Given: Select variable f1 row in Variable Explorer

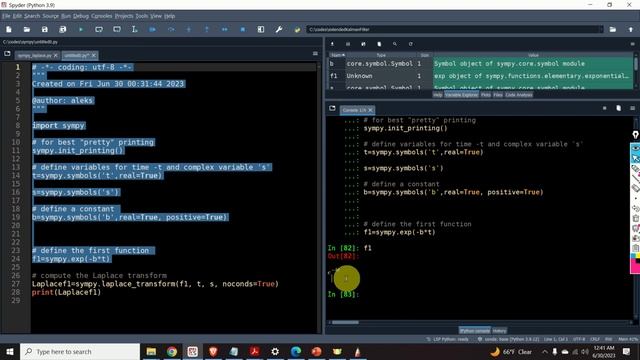Looking at the screenshot, I should 481,76.
